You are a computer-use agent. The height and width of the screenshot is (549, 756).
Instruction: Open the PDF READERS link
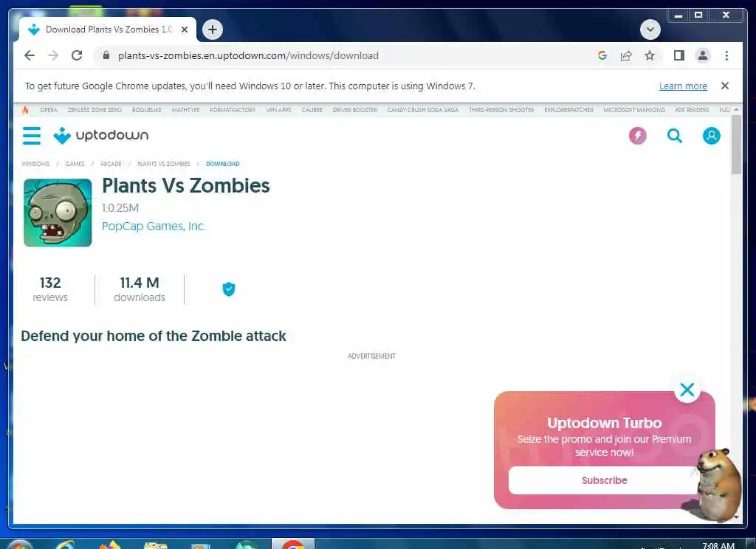tap(692, 110)
